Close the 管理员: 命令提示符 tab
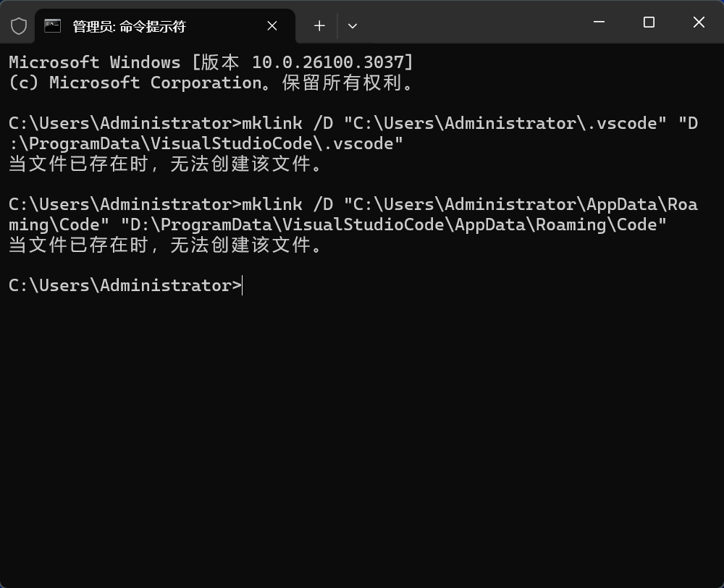The image size is (724, 588). point(271,26)
